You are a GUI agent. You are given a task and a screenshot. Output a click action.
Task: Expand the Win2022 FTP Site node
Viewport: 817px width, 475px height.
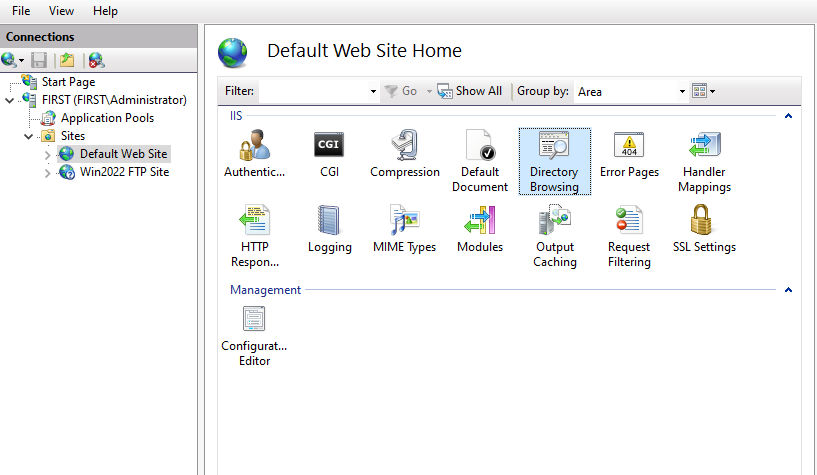(47, 173)
